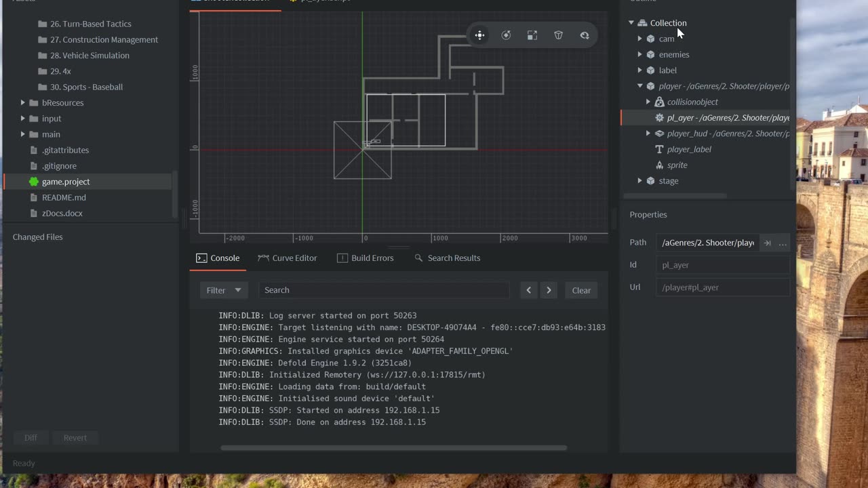
Task: Click the .gitignore file icon
Action: pyautogui.click(x=34, y=166)
